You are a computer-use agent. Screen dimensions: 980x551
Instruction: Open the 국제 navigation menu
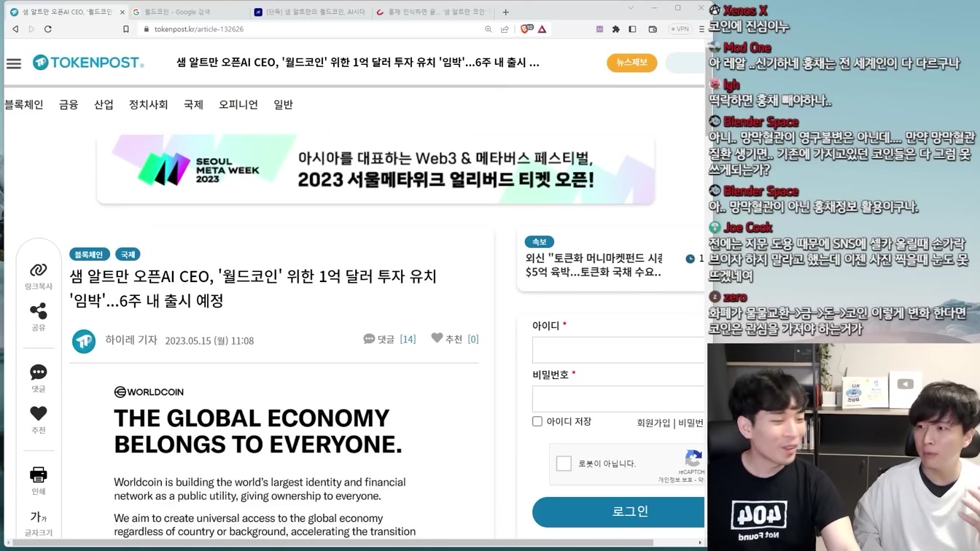pos(193,104)
